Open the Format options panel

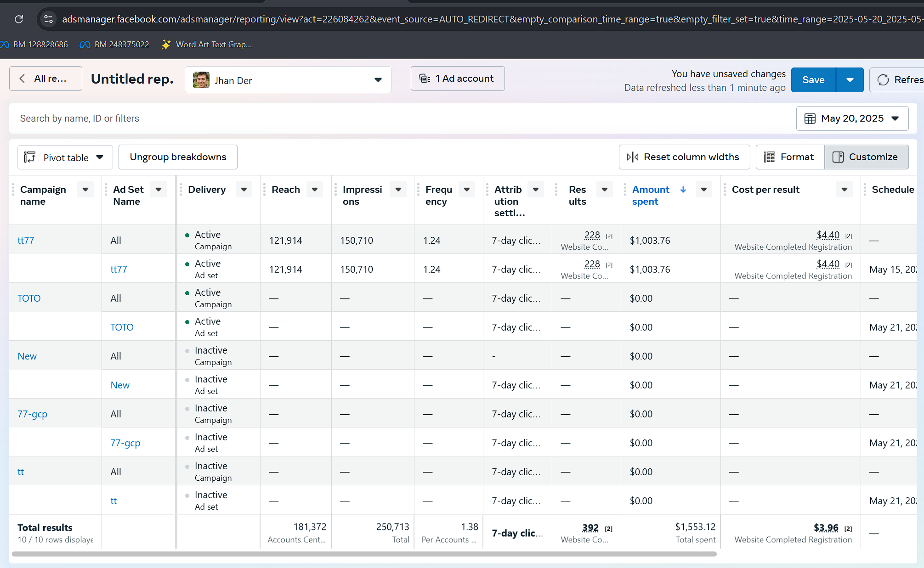(790, 157)
